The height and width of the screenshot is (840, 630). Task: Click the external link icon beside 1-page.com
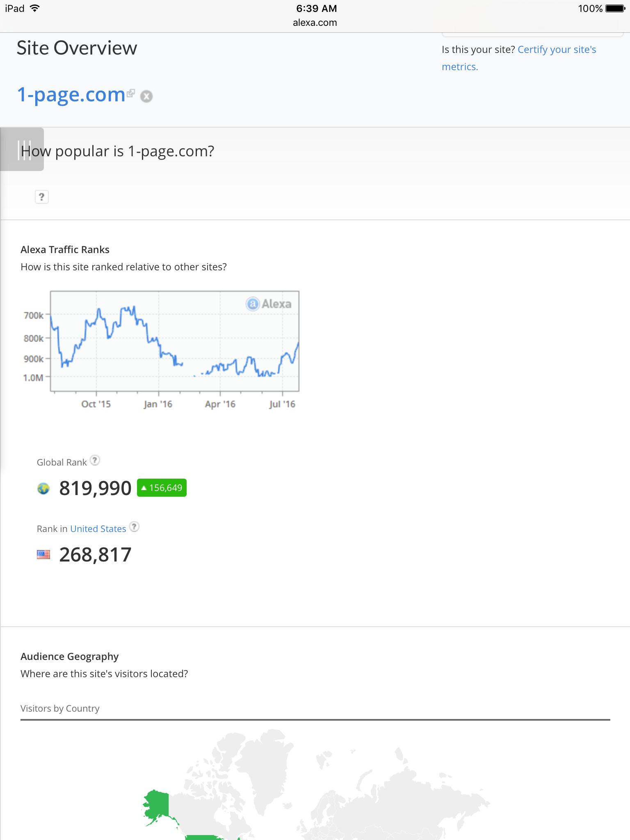point(131,93)
